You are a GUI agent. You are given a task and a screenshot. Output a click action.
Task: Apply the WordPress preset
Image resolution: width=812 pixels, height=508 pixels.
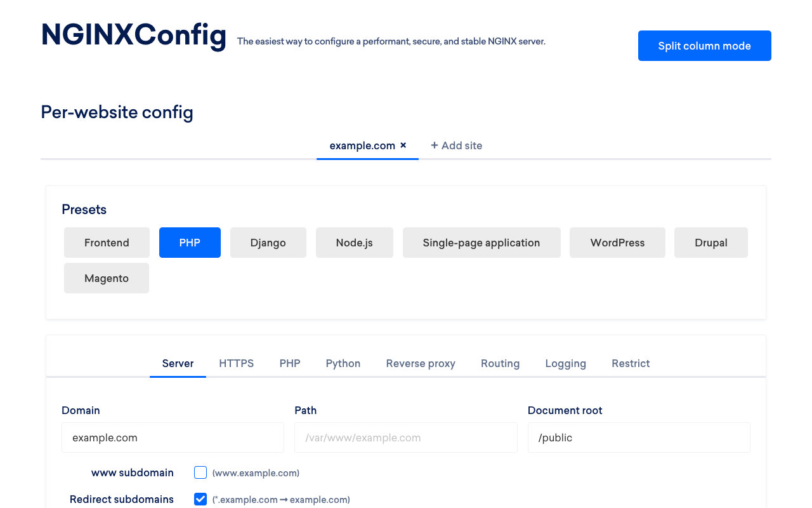click(x=617, y=243)
